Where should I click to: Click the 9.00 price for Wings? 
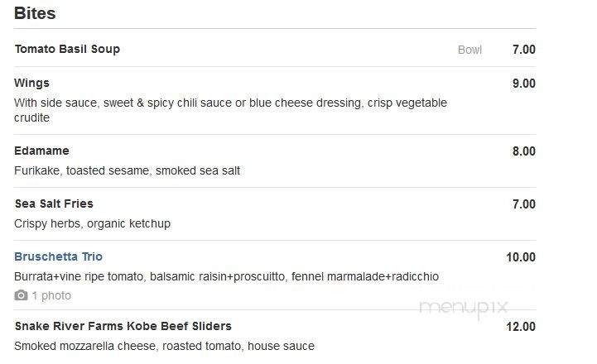point(524,84)
